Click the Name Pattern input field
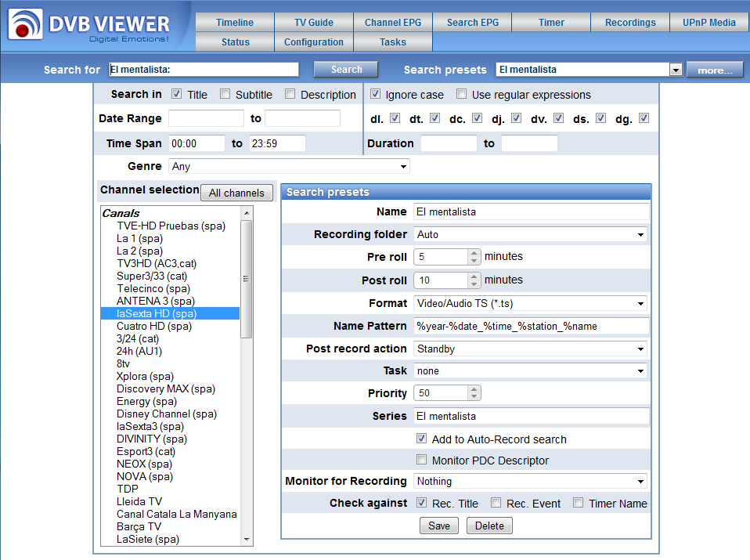The width and height of the screenshot is (750, 560). [531, 326]
